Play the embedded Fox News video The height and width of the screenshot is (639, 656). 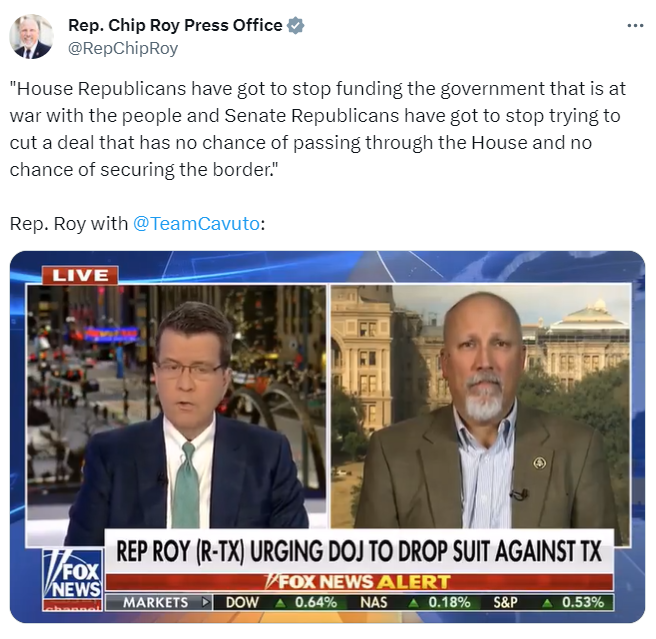[x=327, y=436]
